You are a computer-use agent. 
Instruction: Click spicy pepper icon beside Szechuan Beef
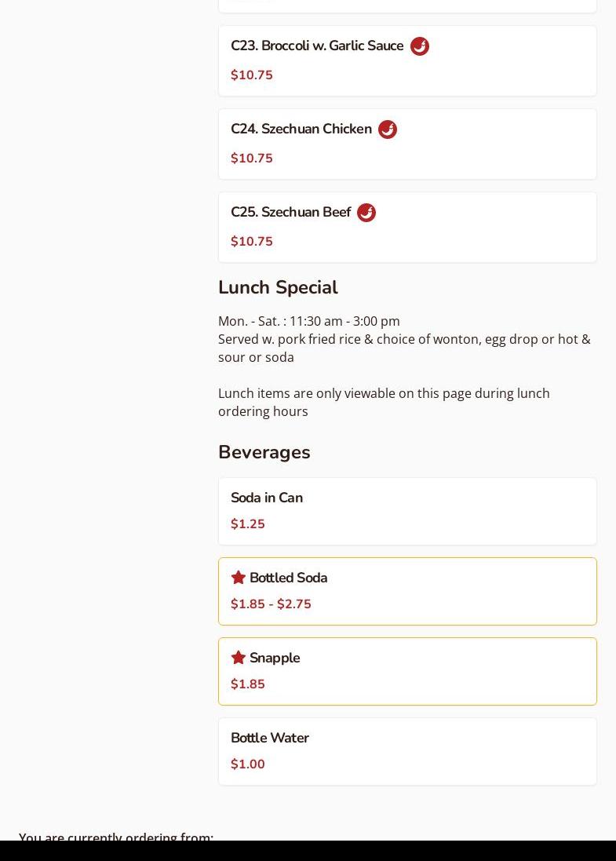(366, 213)
